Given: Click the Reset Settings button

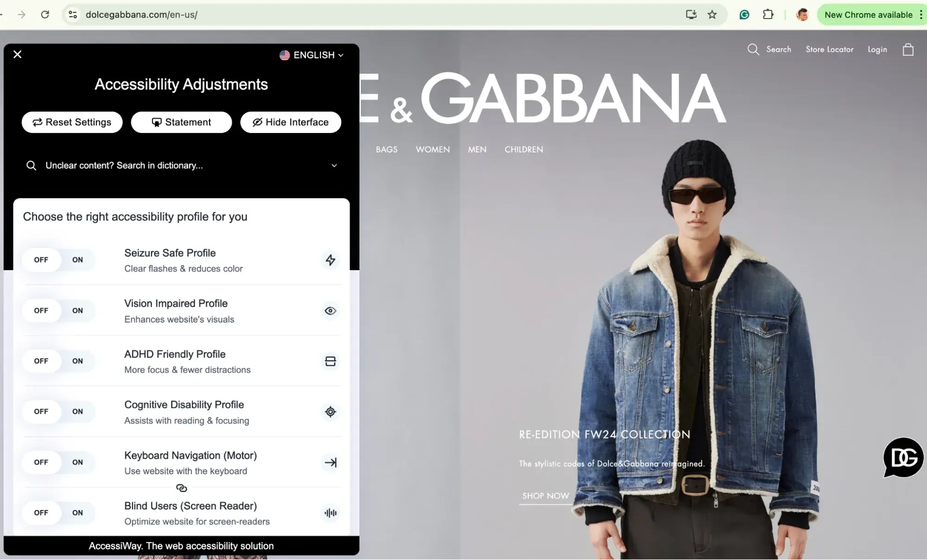Looking at the screenshot, I should (x=71, y=122).
